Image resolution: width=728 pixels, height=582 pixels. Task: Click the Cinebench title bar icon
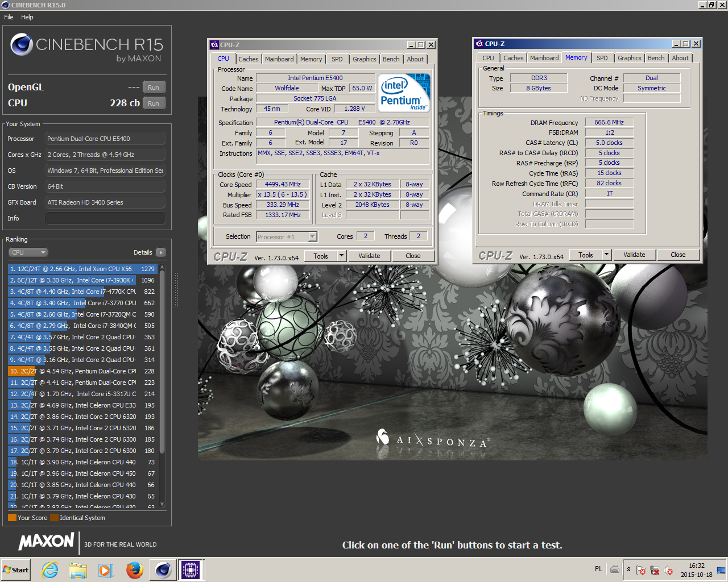click(x=6, y=5)
